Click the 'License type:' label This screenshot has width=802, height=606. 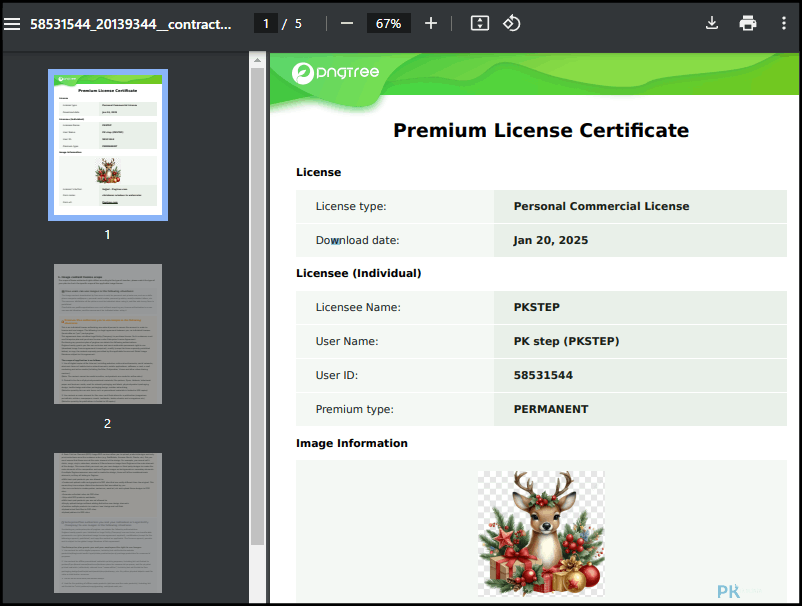[x=351, y=206]
